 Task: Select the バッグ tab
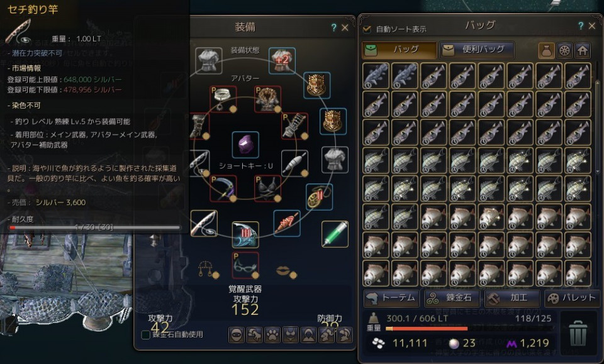coord(399,50)
